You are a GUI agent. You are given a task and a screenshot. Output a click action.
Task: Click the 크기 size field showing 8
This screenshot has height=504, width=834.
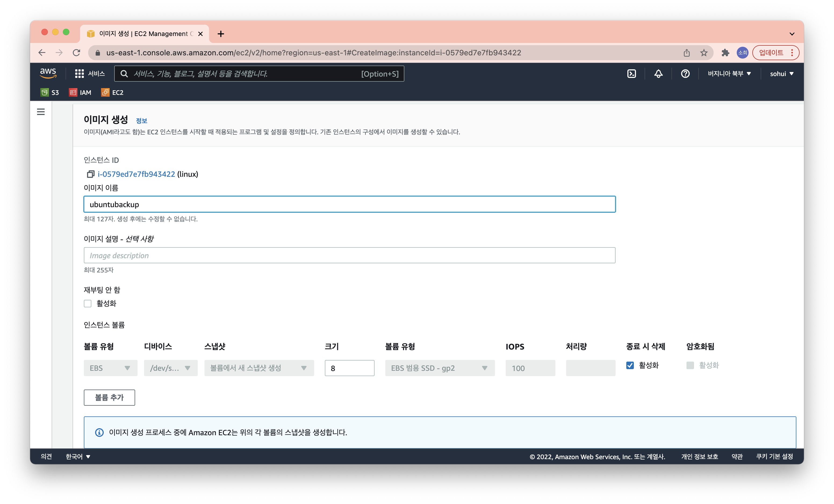349,368
